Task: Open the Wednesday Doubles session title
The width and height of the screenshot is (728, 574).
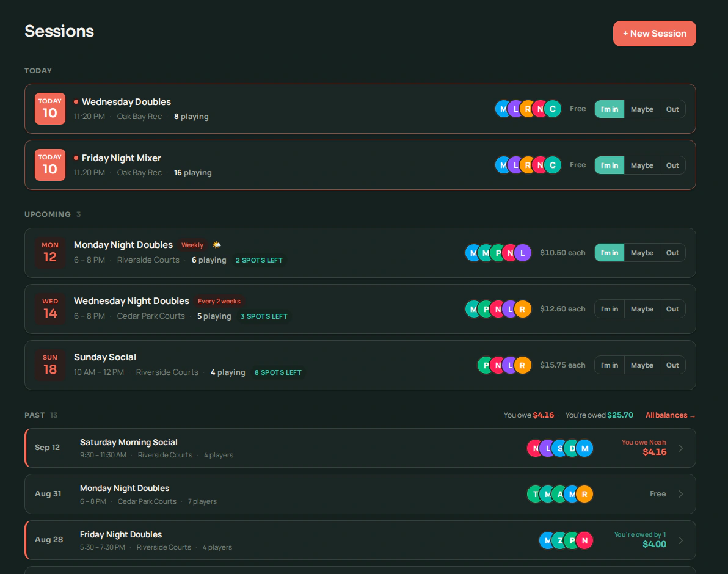Action: 126,101
